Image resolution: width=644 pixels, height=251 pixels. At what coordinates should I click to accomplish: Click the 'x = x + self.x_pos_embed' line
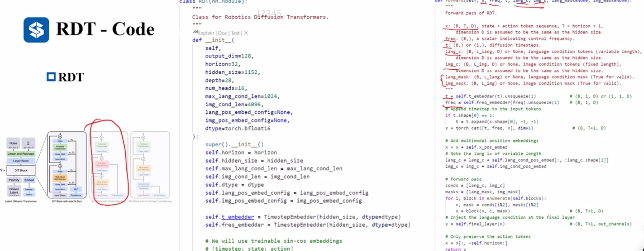(x=476, y=147)
